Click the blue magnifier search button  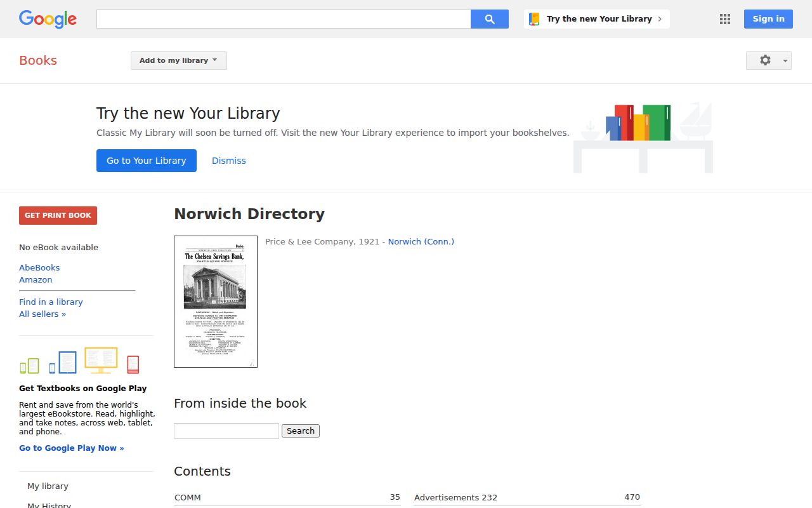click(490, 19)
